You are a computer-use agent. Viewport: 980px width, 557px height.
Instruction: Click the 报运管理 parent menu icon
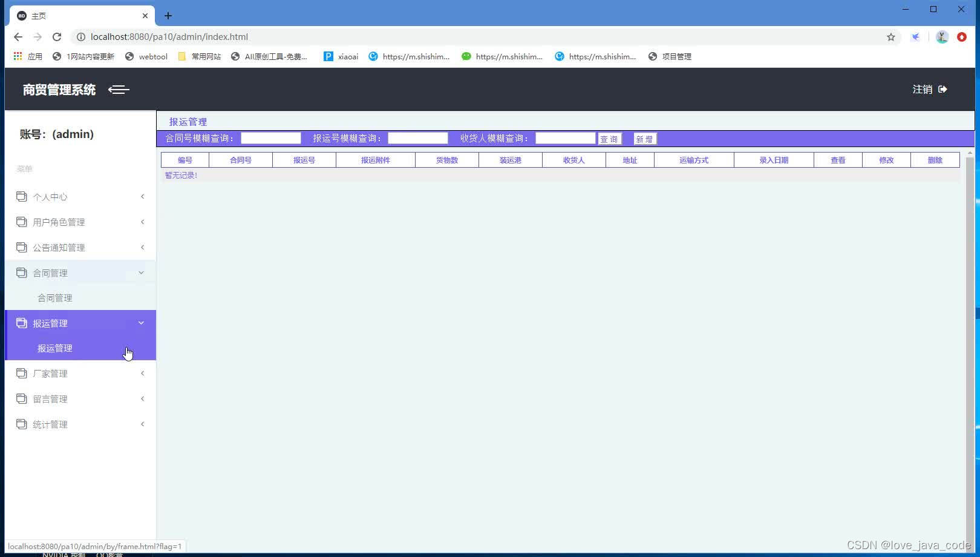(x=22, y=323)
